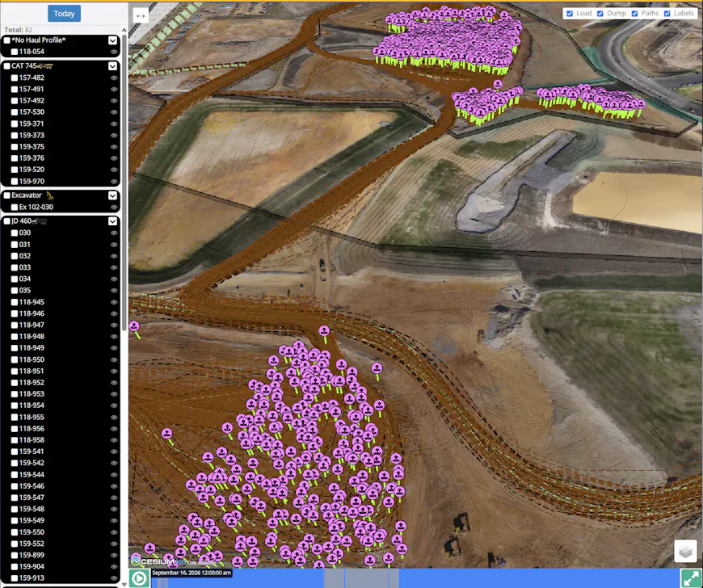
Task: Check the CAT 745 group checkbox
Action: [7, 66]
